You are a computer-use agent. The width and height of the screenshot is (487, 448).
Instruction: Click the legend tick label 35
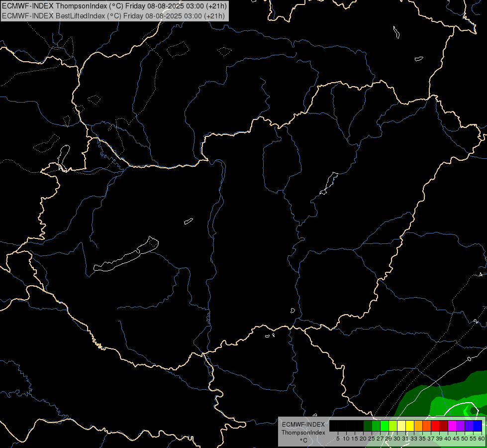click(422, 439)
